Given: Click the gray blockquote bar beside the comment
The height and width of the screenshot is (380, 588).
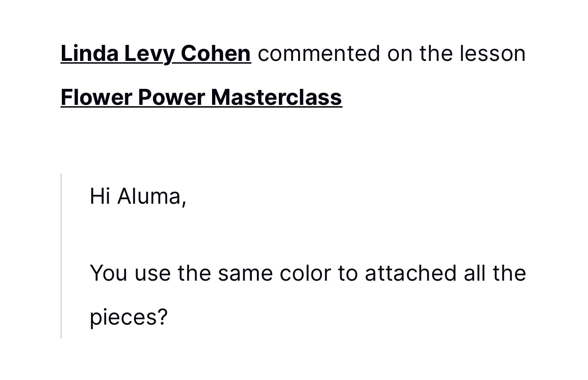Looking at the screenshot, I should tap(61, 255).
